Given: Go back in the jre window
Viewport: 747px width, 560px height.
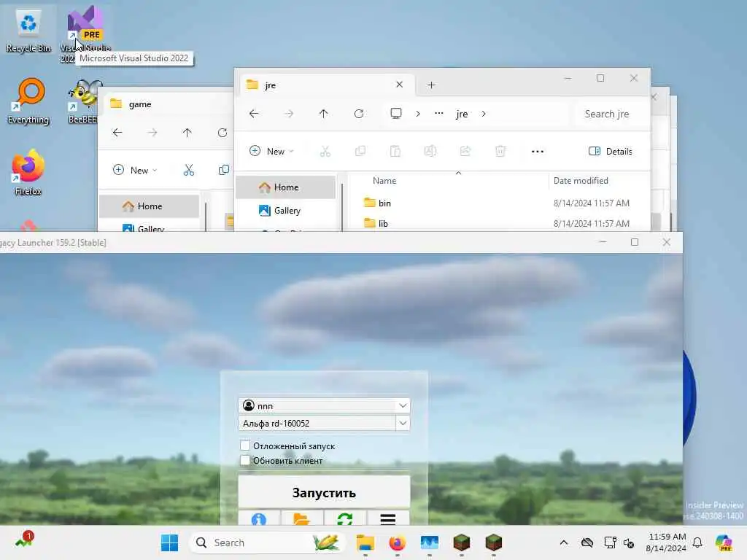Looking at the screenshot, I should 254,114.
